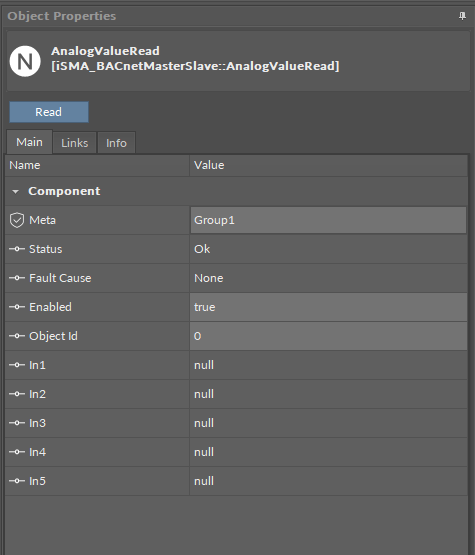
Task: Click the N component logo icon
Action: click(x=25, y=61)
